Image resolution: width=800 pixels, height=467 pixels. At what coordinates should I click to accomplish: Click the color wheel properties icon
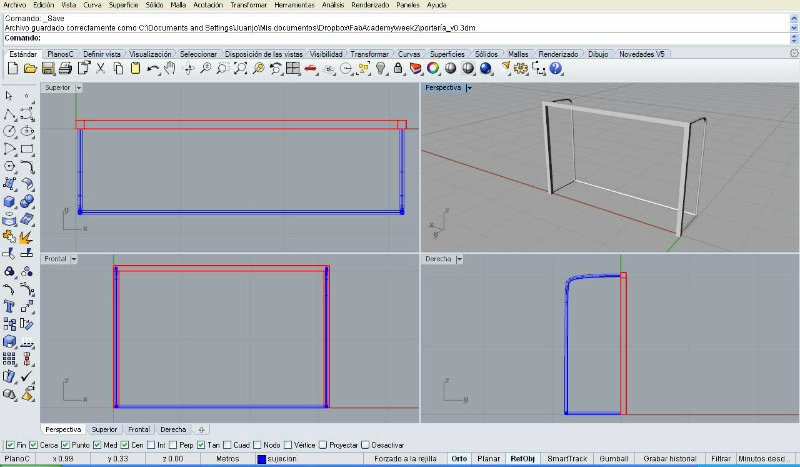433,68
